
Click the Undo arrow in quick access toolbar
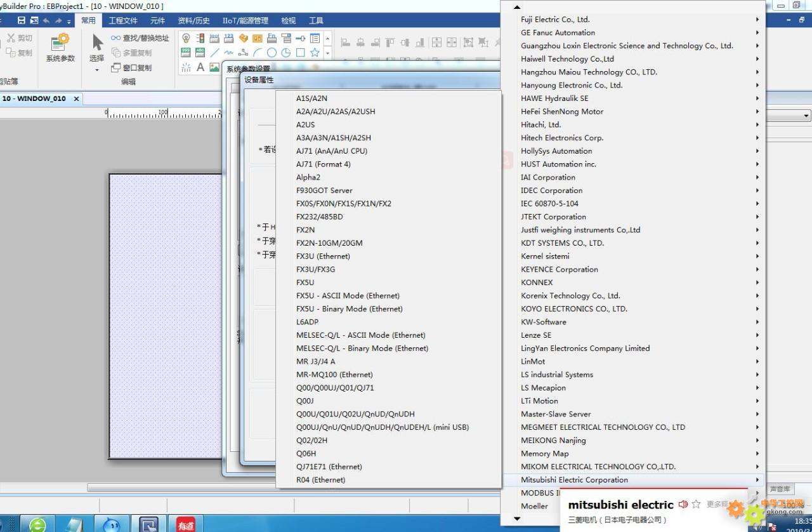click(x=46, y=20)
